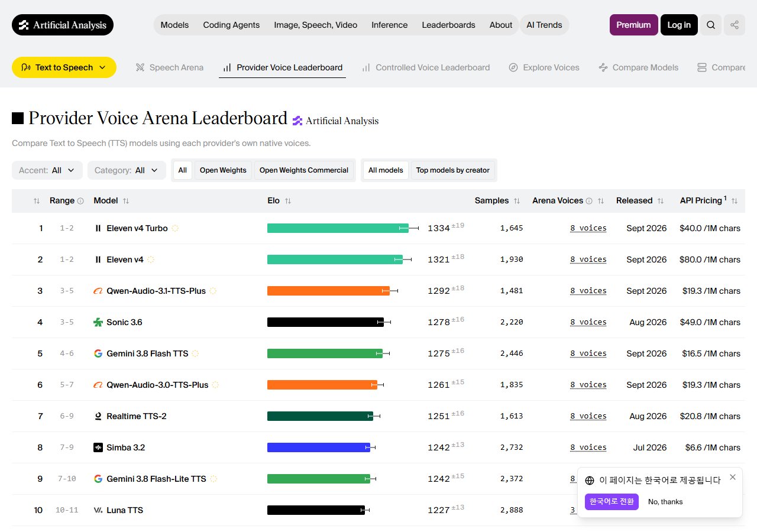Sort by the Released column arrows
Screen dimensions: 757x532
pyautogui.click(x=661, y=201)
